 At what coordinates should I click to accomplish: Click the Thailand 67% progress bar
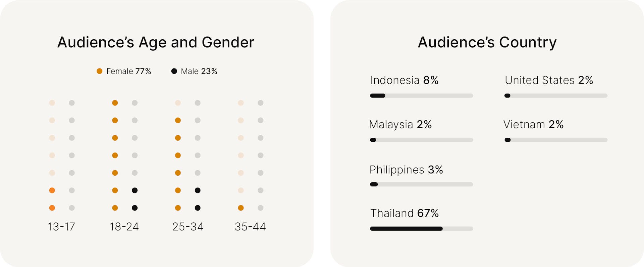[x=421, y=229]
